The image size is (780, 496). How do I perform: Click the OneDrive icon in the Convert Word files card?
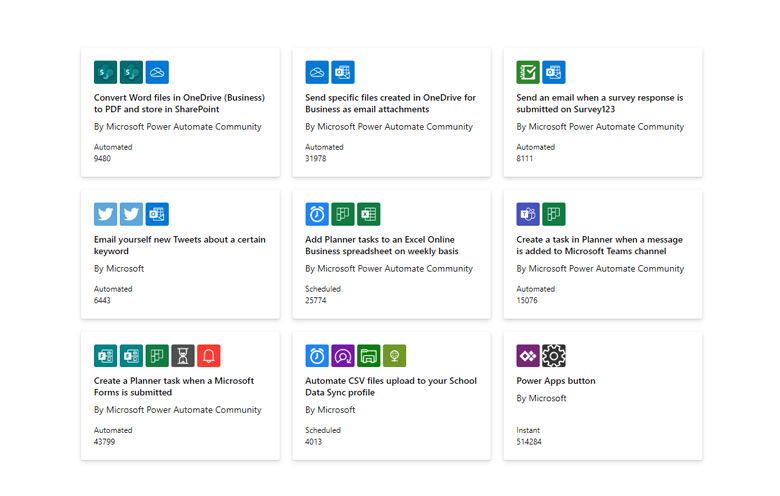click(x=157, y=72)
